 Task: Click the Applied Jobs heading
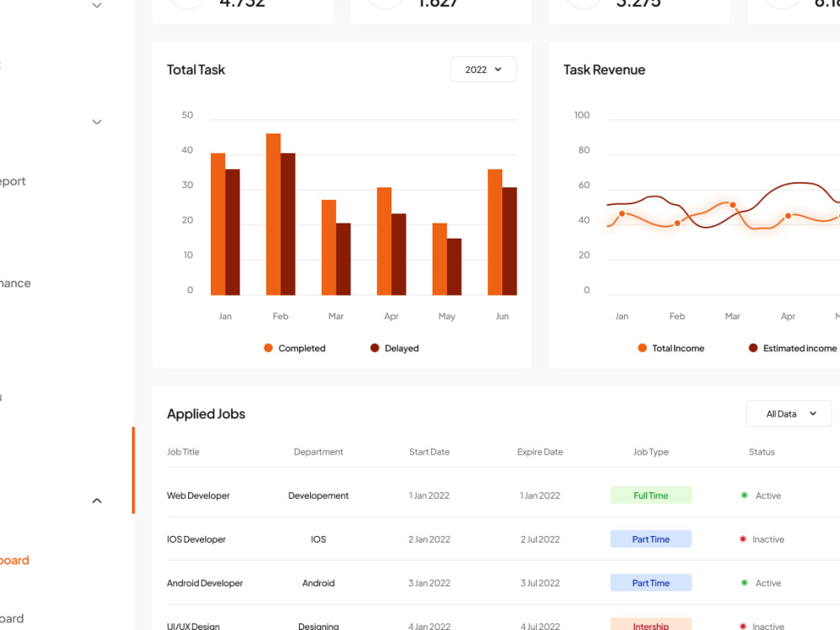point(207,413)
